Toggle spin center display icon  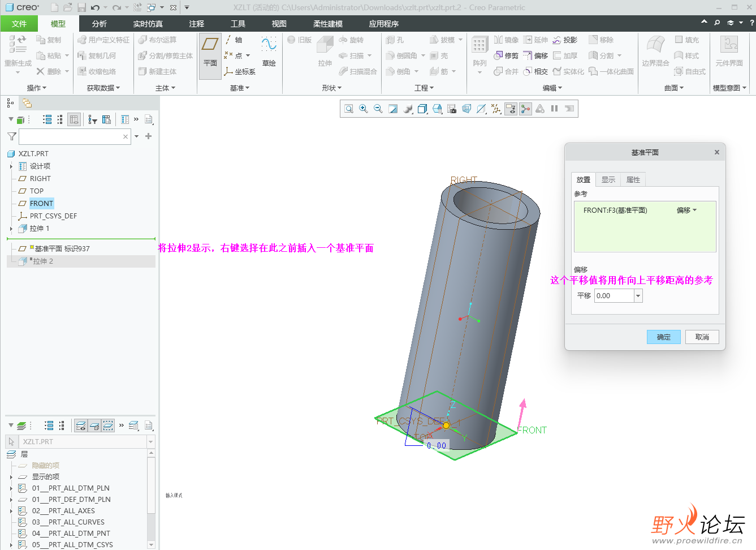click(525, 109)
